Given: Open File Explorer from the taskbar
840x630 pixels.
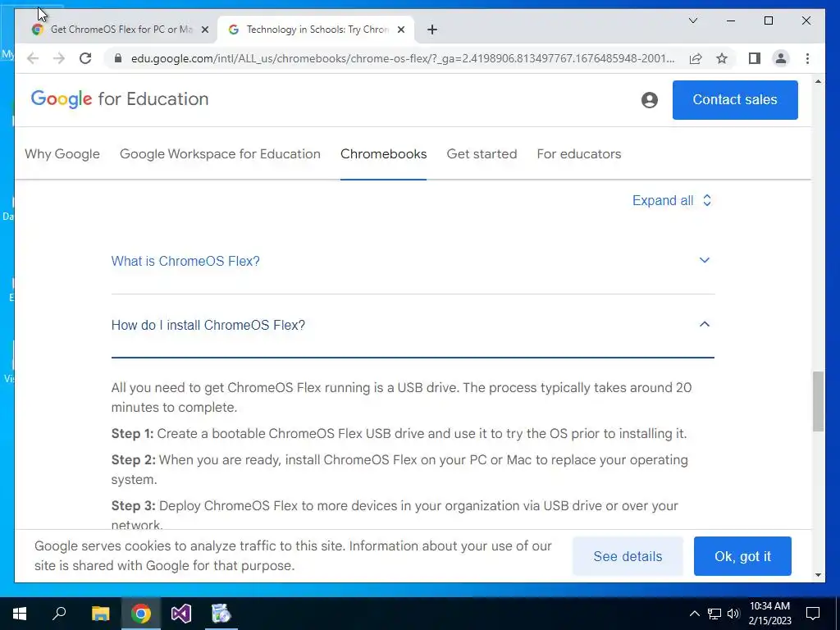Looking at the screenshot, I should (x=100, y=614).
